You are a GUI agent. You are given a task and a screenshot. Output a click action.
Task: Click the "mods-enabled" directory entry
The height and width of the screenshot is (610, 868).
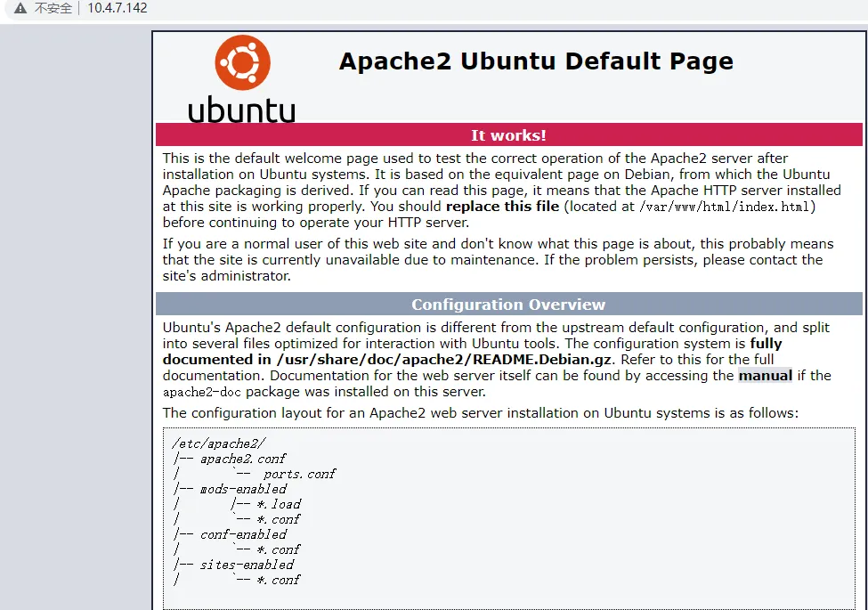[x=244, y=489]
